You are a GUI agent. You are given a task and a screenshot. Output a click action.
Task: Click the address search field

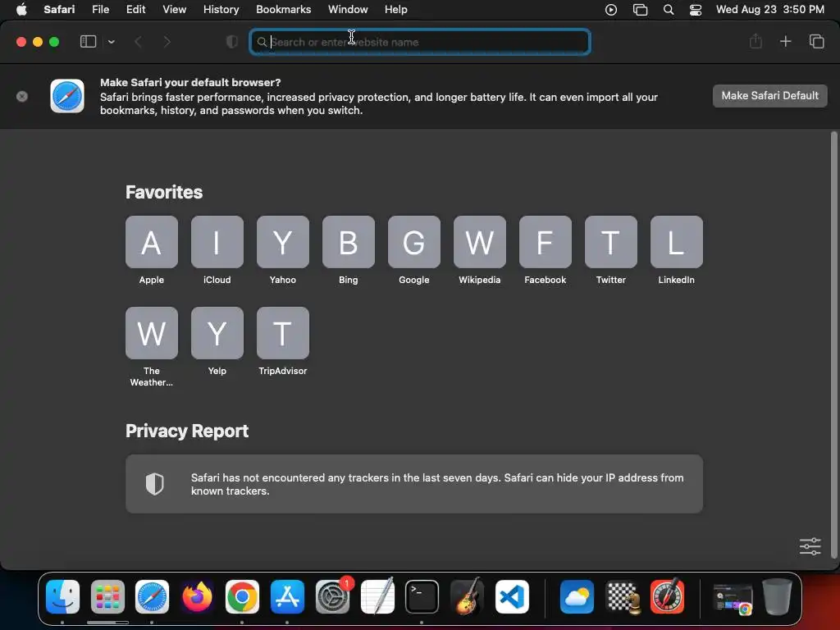point(420,42)
